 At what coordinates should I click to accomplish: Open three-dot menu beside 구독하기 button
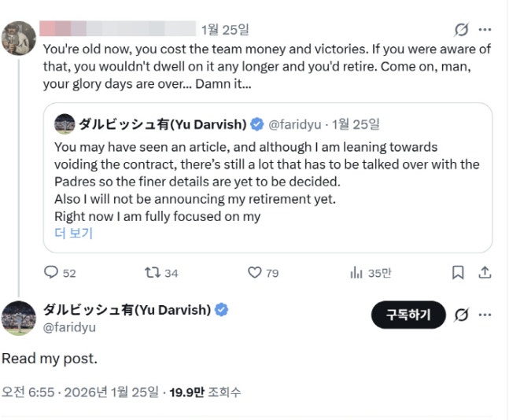coord(485,315)
